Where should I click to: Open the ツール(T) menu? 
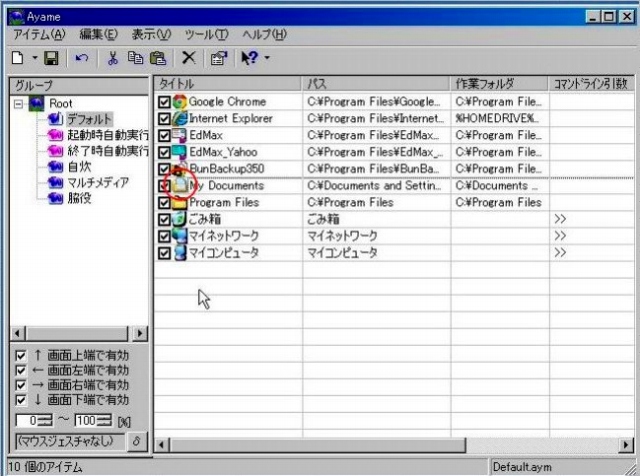[207, 35]
